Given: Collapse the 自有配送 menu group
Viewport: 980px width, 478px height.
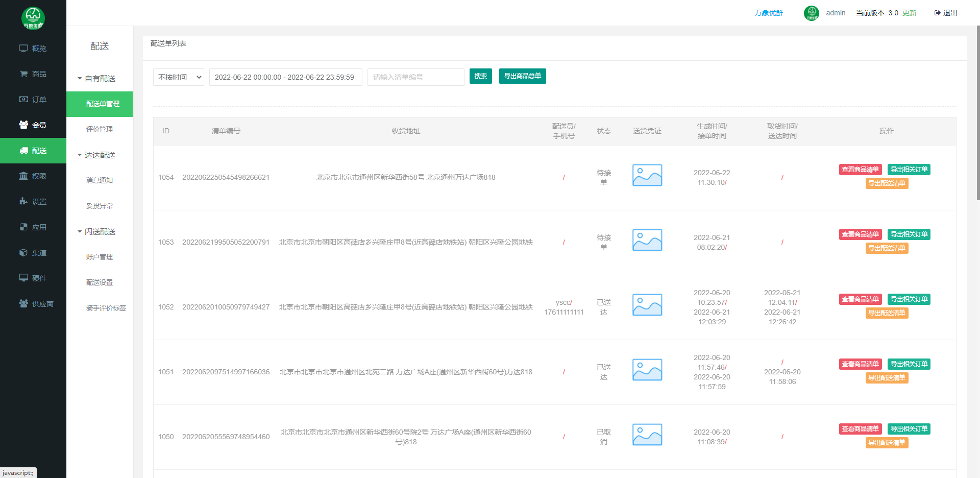Looking at the screenshot, I should point(99,78).
